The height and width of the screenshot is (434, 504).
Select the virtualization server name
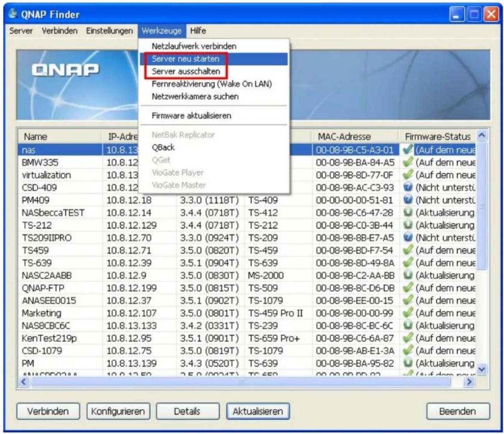(46, 175)
